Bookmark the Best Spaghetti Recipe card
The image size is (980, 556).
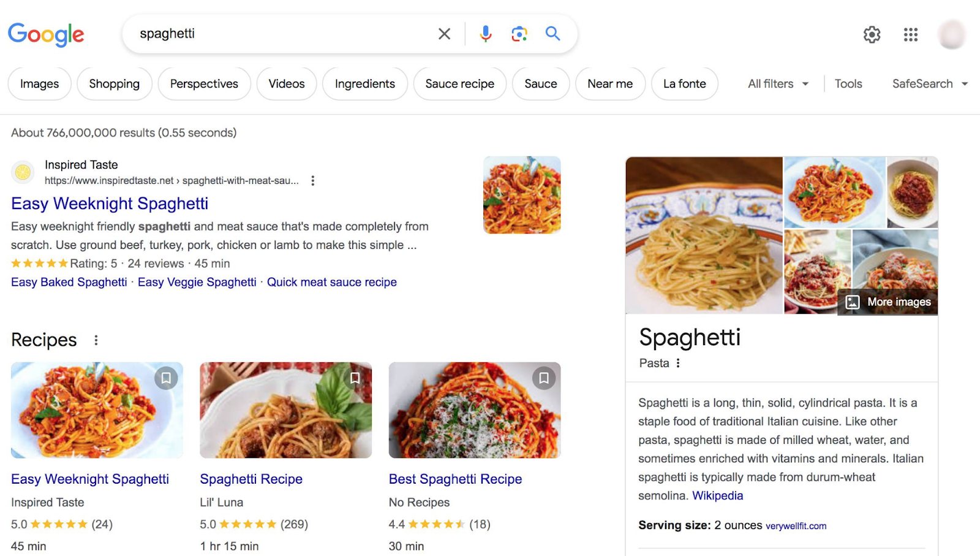(x=544, y=378)
